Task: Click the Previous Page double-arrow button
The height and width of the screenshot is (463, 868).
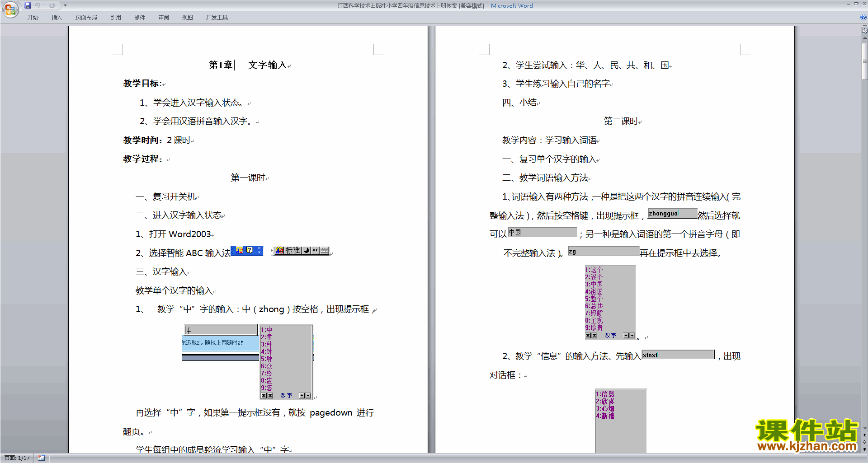Action: pos(864,435)
